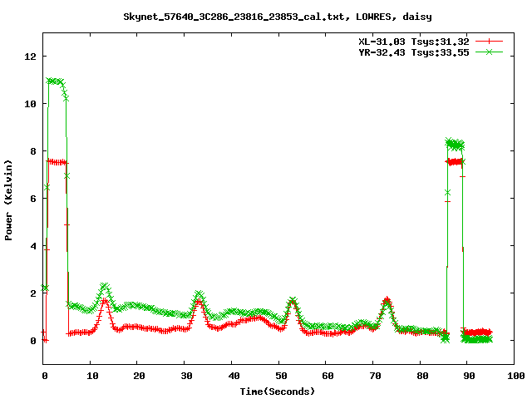Image resolution: width=532 pixels, height=399 pixels.
Task: Click the x-axis tick label 70
Action: pos(375,376)
